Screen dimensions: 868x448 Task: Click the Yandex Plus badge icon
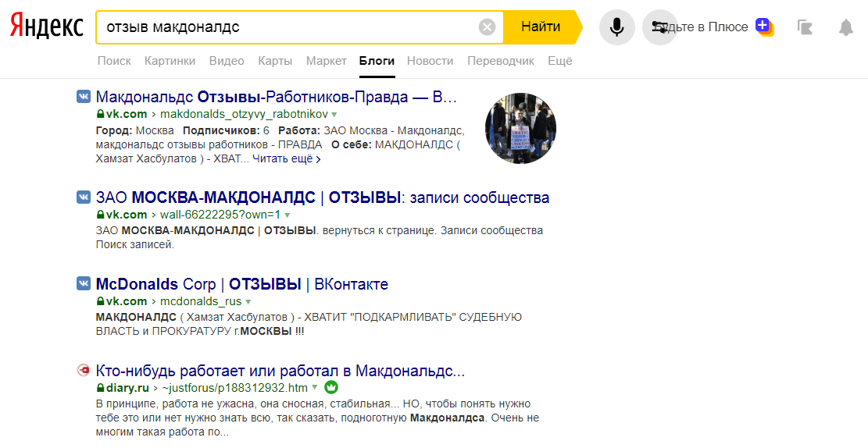click(x=765, y=27)
